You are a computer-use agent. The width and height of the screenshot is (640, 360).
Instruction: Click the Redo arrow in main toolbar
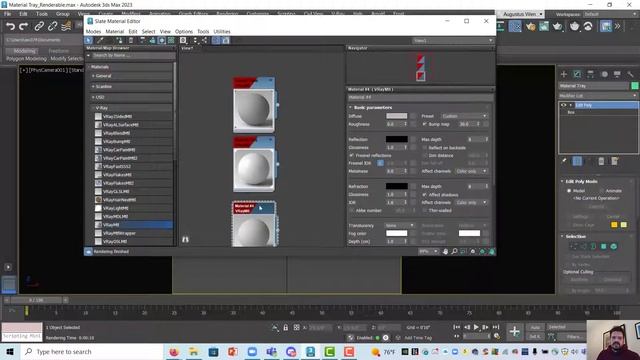(x=24, y=27)
